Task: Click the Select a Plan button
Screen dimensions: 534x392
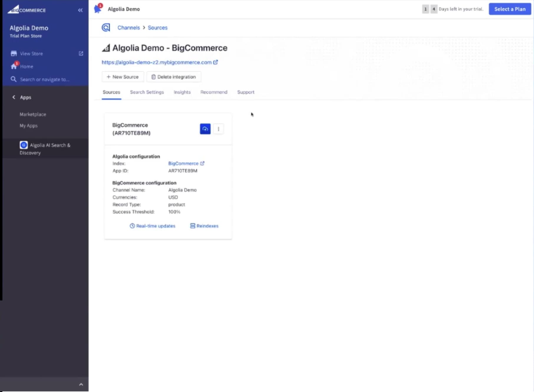Action: [x=510, y=9]
